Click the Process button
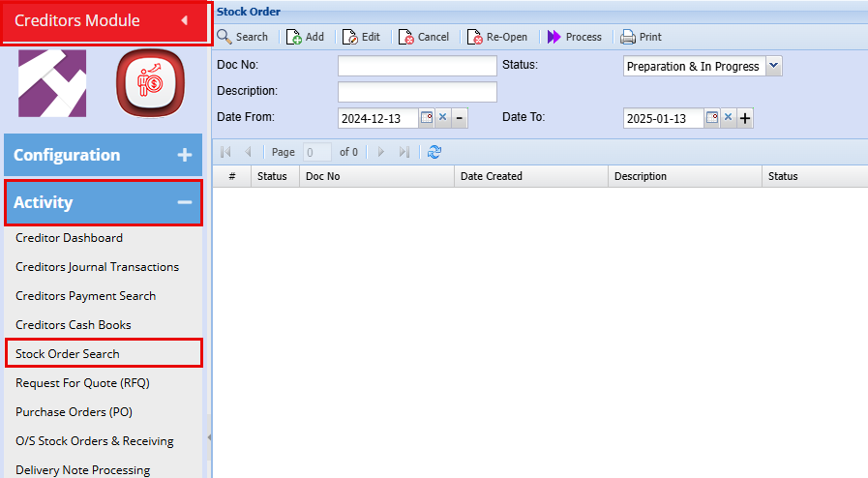 point(574,37)
